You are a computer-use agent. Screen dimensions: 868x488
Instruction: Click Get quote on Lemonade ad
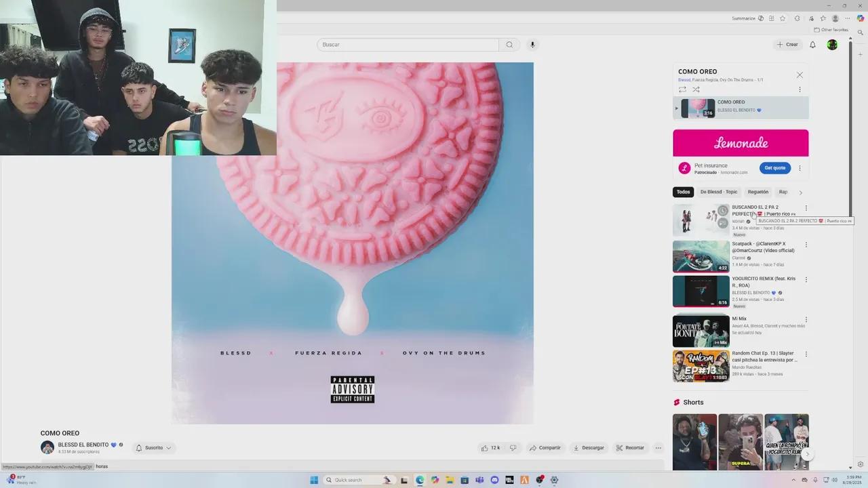pos(775,168)
